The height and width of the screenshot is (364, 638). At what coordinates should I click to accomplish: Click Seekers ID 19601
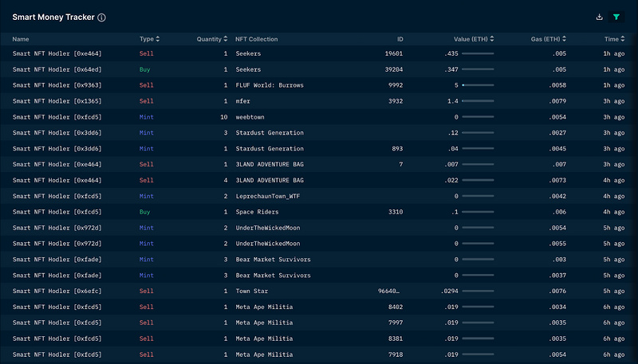point(394,53)
